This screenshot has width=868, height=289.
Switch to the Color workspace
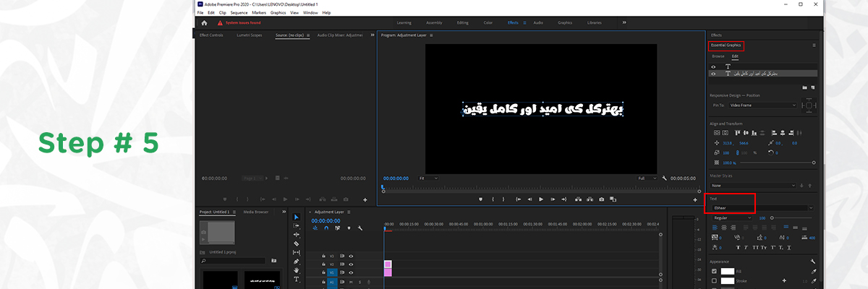pyautogui.click(x=488, y=22)
